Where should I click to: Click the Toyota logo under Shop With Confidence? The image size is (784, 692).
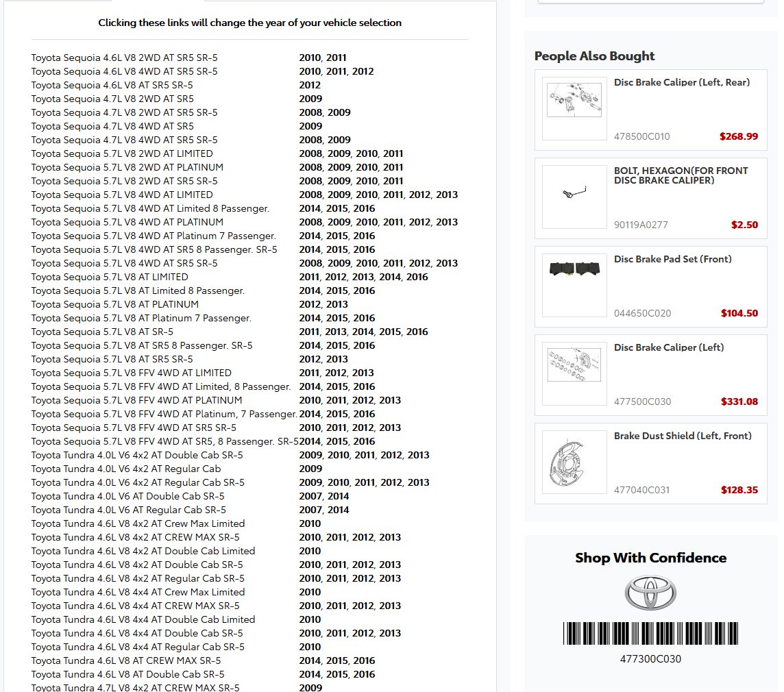[650, 593]
